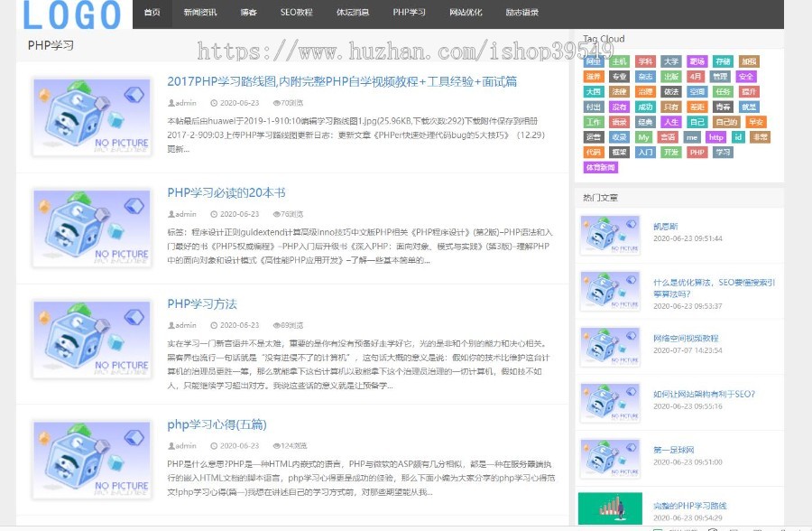Open the 专业 tag
The width and height of the screenshot is (812, 531).
[619, 76]
